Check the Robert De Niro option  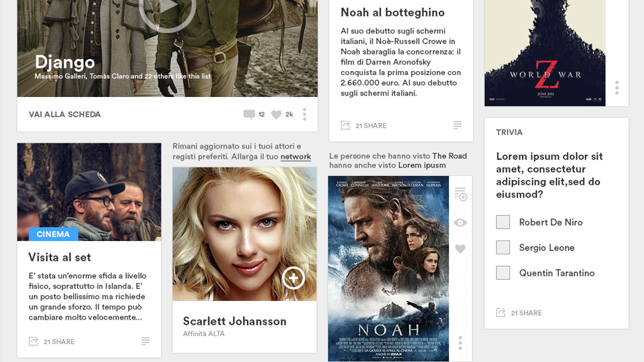503,222
